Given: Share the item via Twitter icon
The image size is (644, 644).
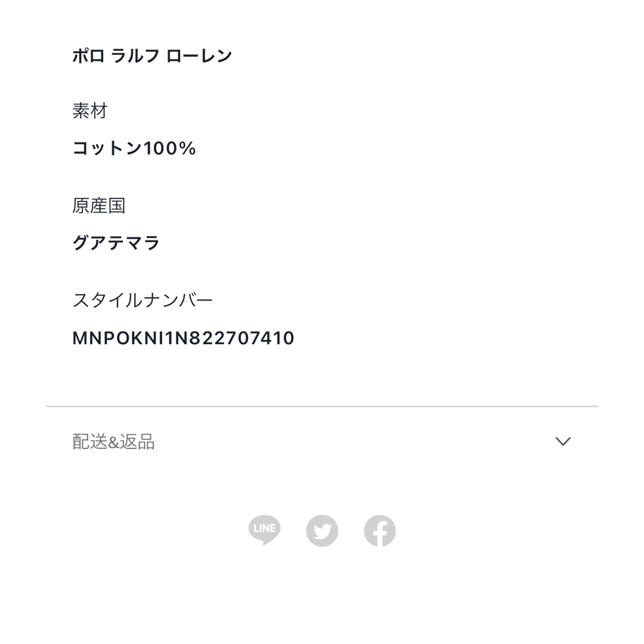Looking at the screenshot, I should [322, 531].
